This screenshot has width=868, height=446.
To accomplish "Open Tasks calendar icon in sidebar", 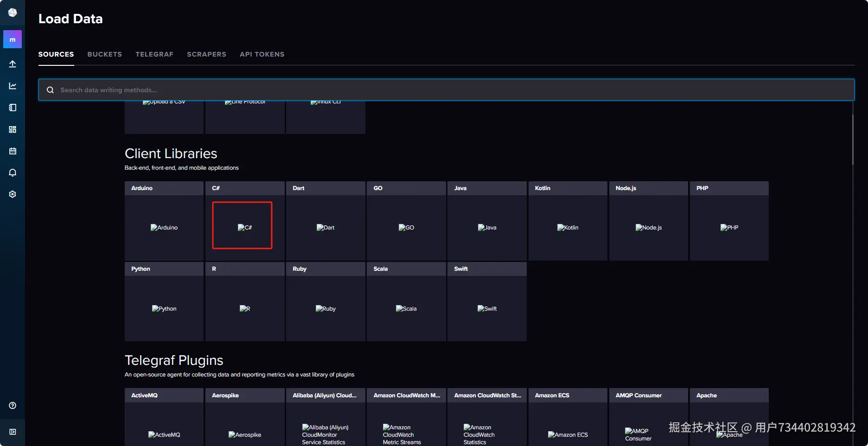I will pos(13,151).
